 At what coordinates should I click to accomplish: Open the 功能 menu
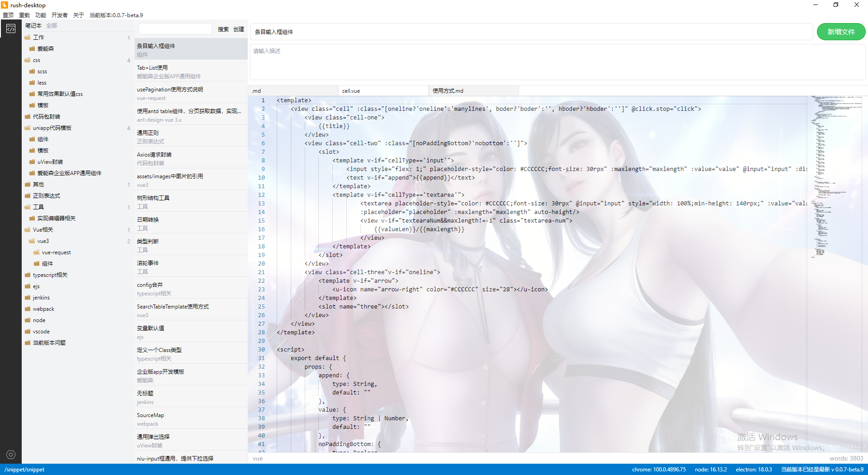coord(41,15)
